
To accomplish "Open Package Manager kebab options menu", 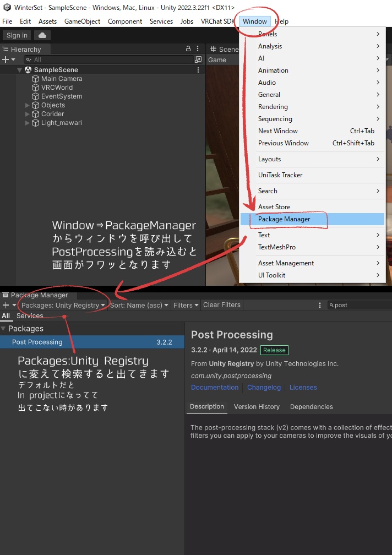I will click(320, 305).
